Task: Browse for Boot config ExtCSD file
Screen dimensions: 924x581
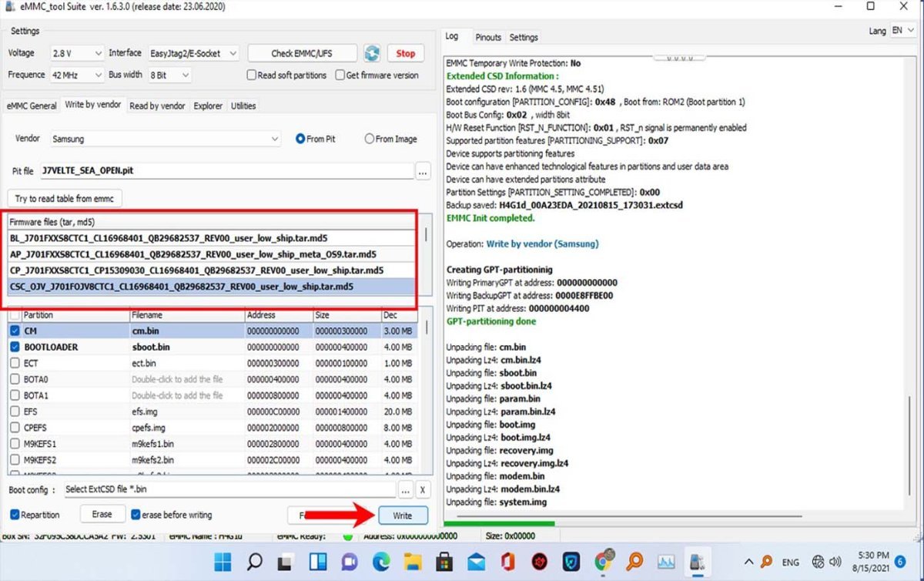Action: point(406,489)
